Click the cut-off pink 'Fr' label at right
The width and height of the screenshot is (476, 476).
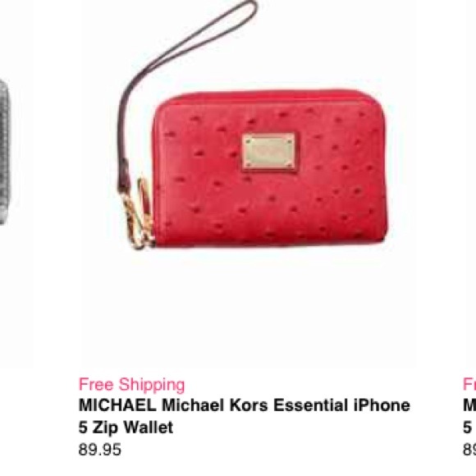point(469,385)
